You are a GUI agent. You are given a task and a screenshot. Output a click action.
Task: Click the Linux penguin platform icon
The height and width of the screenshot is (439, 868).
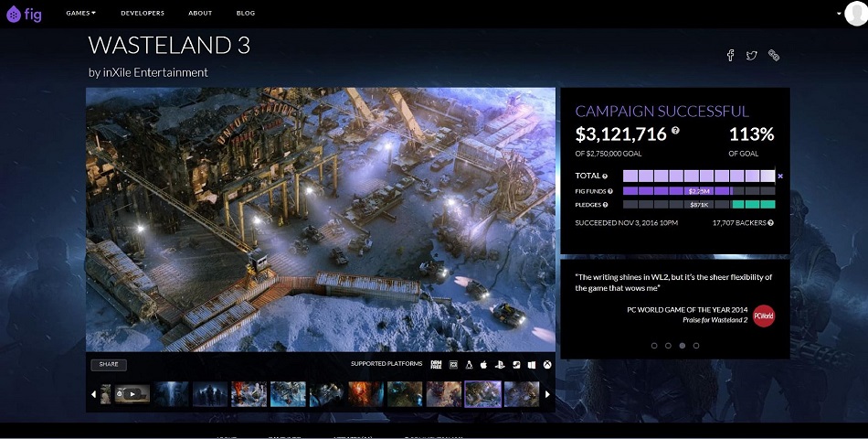tap(469, 364)
